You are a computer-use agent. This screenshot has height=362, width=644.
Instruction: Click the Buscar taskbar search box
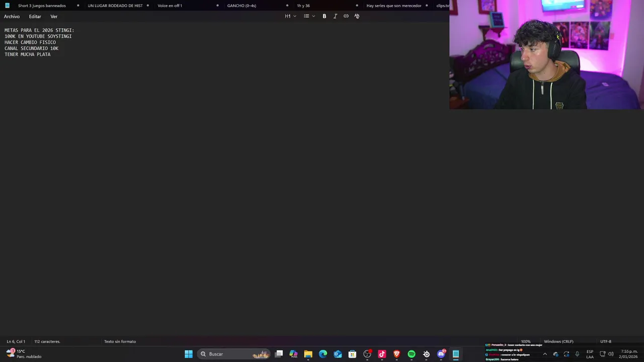[x=234, y=354]
